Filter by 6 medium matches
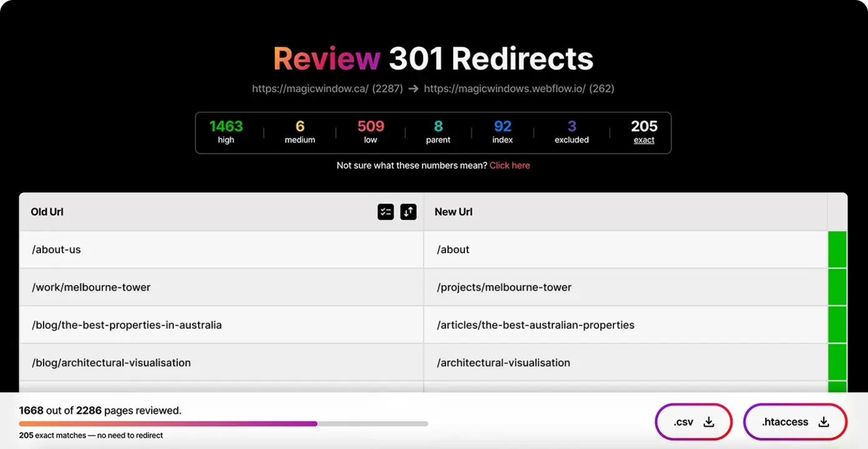The image size is (868, 449). [300, 132]
